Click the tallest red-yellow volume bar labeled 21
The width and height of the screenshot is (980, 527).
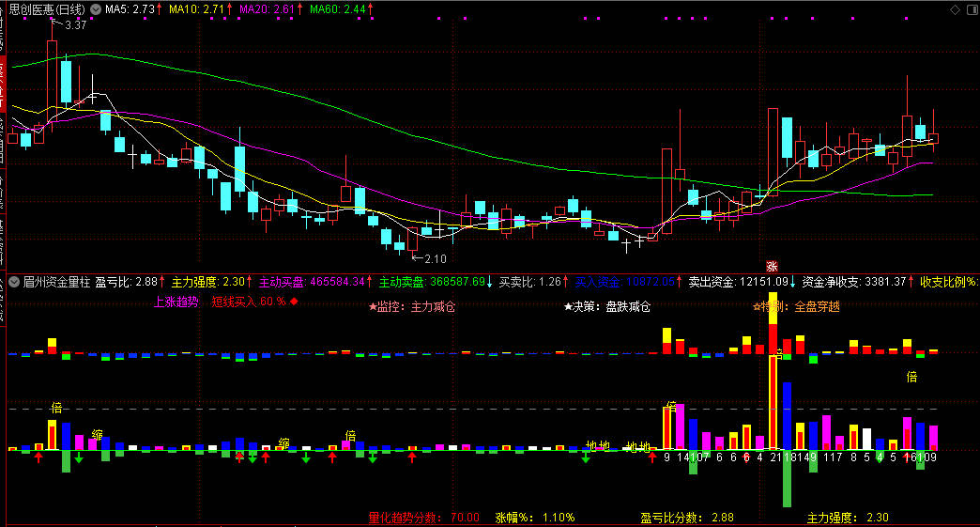[x=773, y=402]
